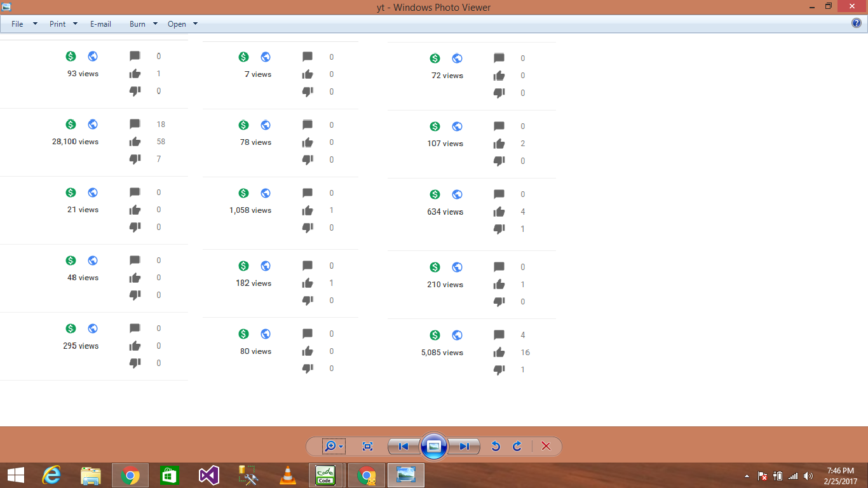The height and width of the screenshot is (488, 868).
Task: Open the Print menu
Action: pyautogui.click(x=64, y=24)
